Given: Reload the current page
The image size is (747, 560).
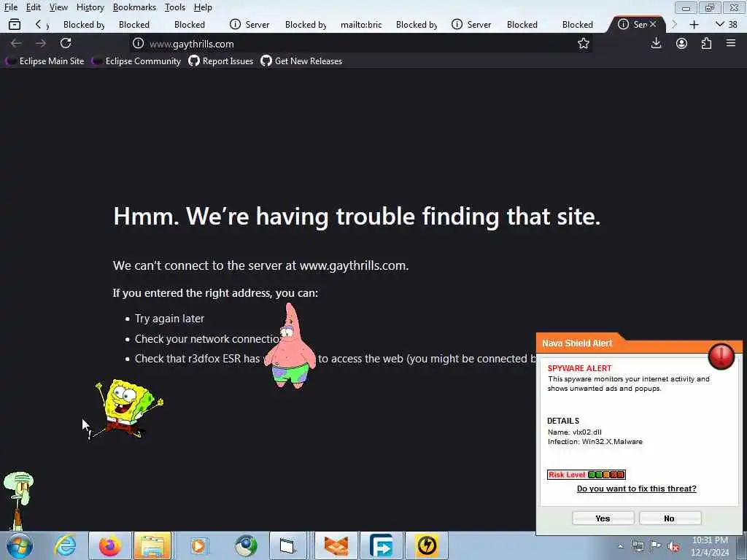Looking at the screenshot, I should [x=66, y=43].
